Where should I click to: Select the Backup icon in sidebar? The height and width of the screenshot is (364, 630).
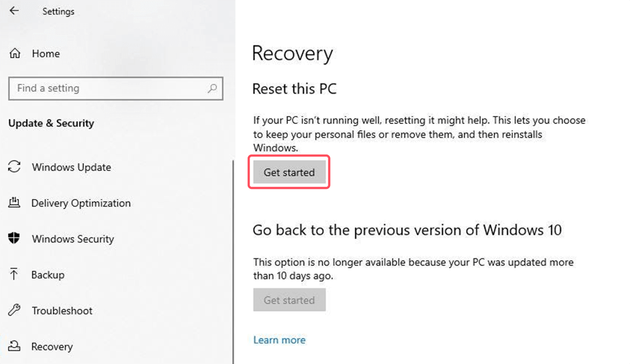[14, 275]
